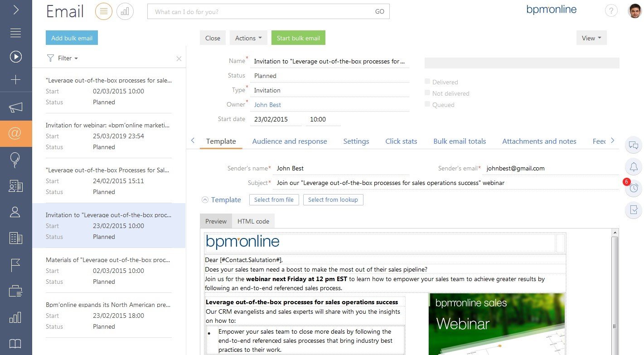The height and width of the screenshot is (355, 644).
Task: Open the John Best owner link
Action: (267, 105)
